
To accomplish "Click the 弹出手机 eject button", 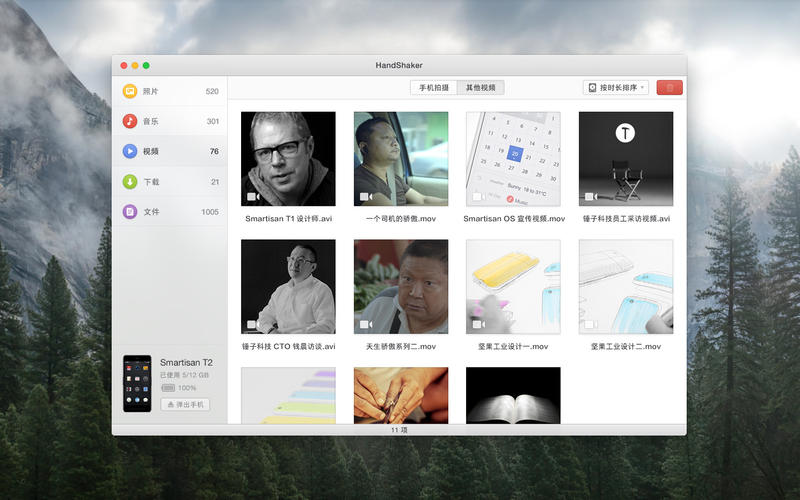I will tap(185, 404).
